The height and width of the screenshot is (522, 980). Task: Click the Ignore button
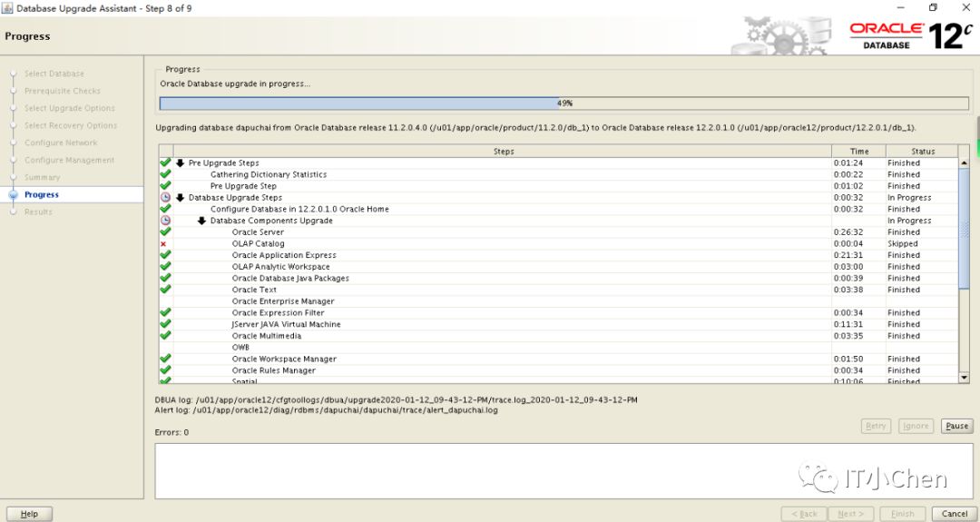coord(916,426)
